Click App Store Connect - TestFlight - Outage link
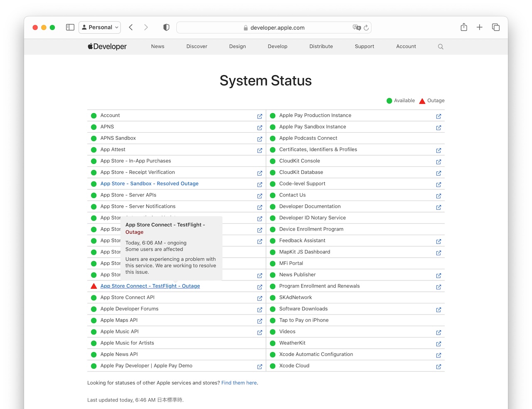 click(150, 286)
